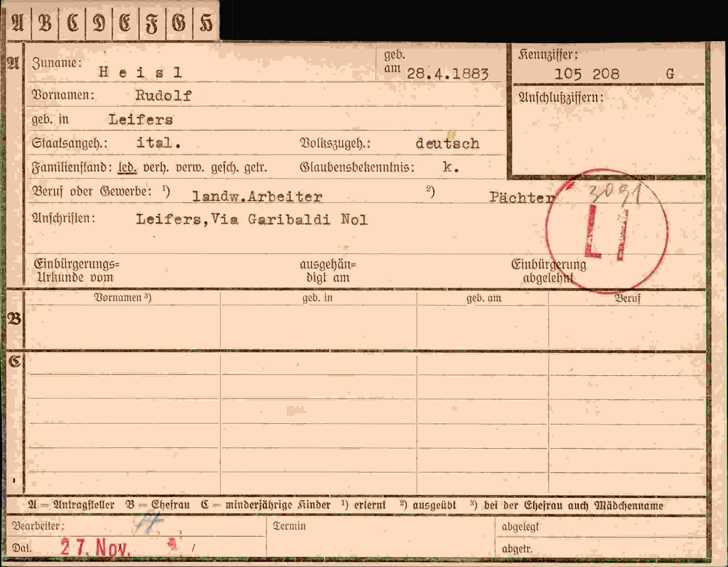Click the Fraktur index tab letter C
Viewport: 728px width, 567px height.
pyautogui.click(x=73, y=23)
